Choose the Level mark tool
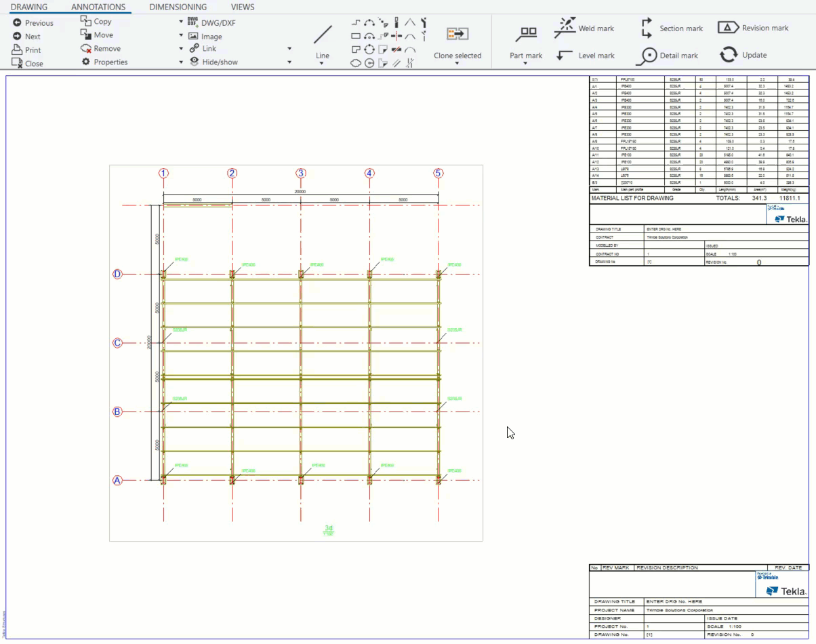The width and height of the screenshot is (816, 644). coord(564,56)
